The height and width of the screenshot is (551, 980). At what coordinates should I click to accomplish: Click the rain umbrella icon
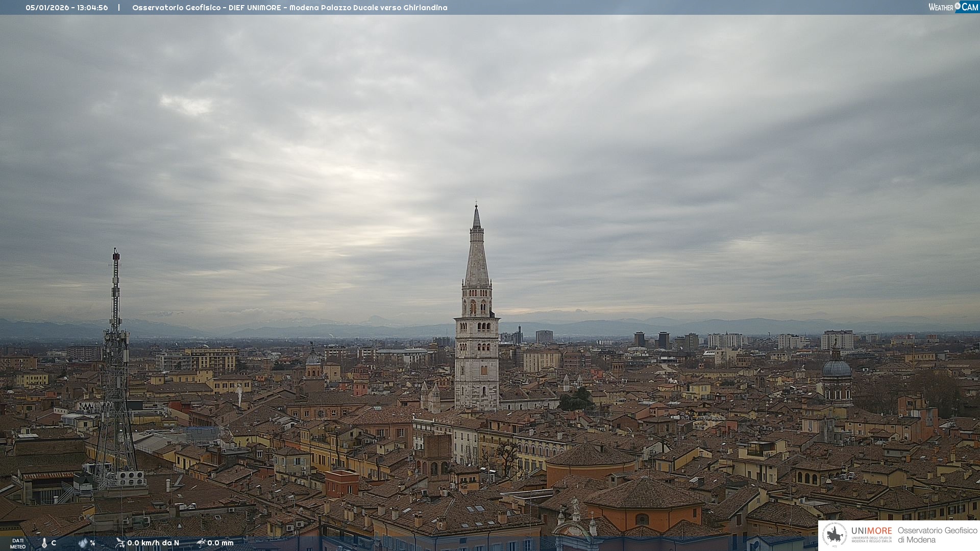(201, 543)
